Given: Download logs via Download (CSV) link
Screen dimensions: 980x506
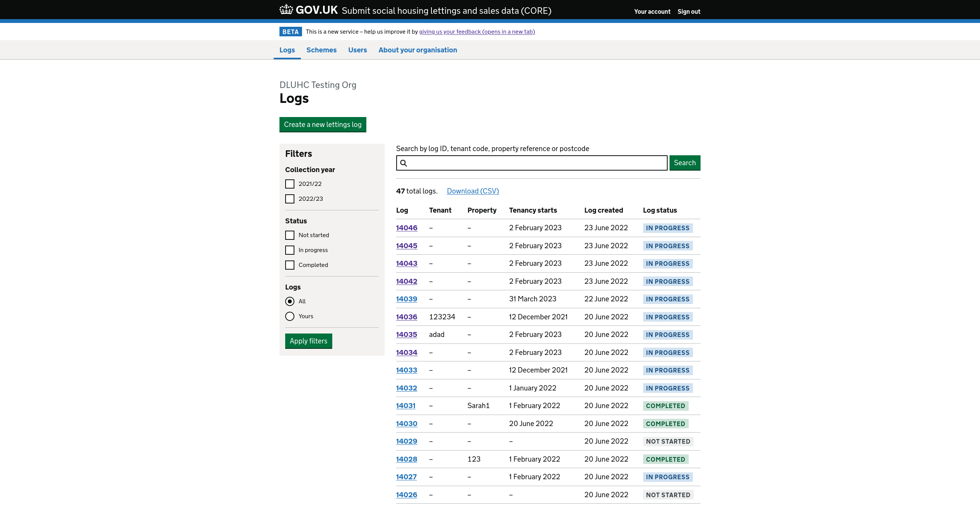Looking at the screenshot, I should (473, 191).
